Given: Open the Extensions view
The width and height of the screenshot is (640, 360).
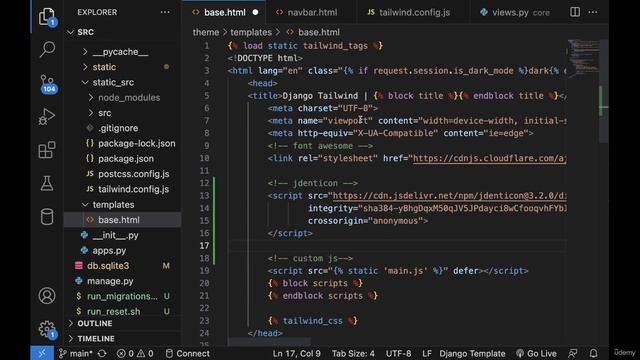Looking at the screenshot, I should [47, 150].
